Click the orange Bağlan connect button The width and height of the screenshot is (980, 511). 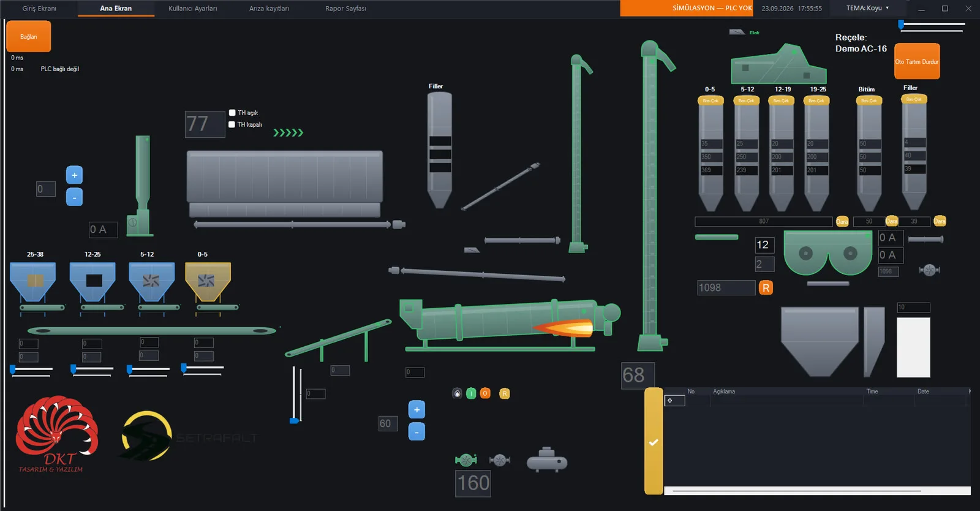(29, 37)
